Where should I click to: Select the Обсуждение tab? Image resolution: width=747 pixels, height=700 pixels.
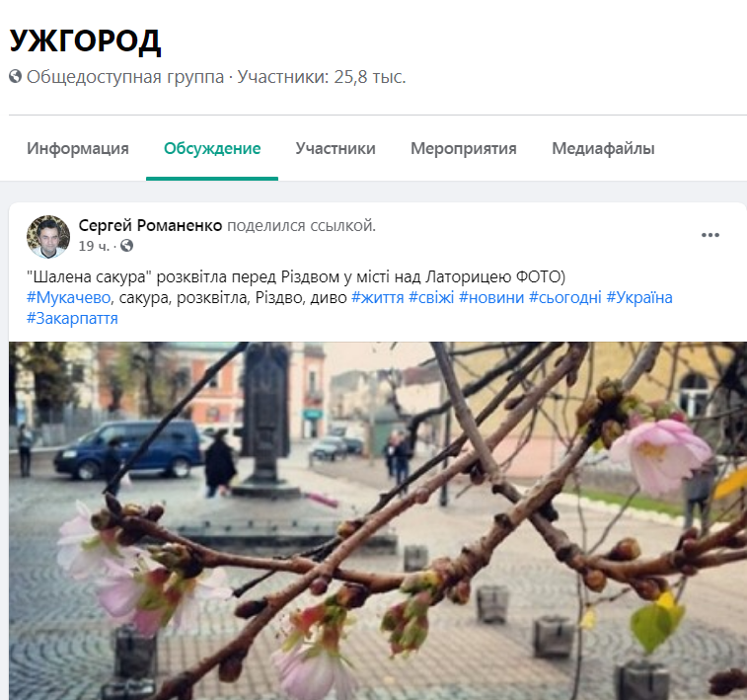[x=212, y=148]
